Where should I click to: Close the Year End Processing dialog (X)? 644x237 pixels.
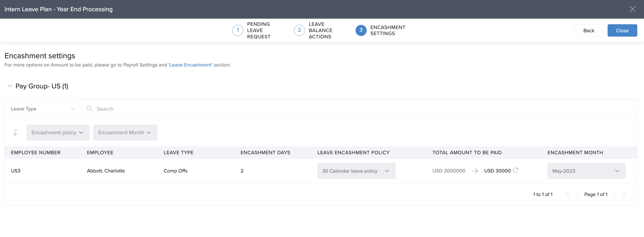[x=632, y=9]
